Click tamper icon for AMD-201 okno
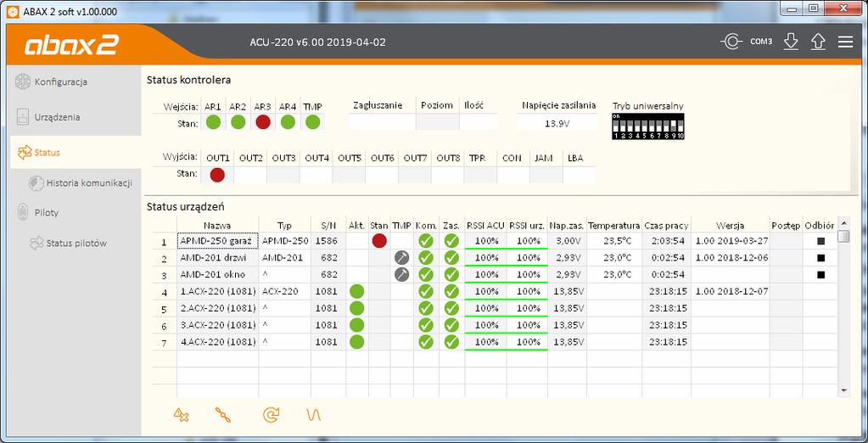The height and width of the screenshot is (443, 868). (x=402, y=274)
